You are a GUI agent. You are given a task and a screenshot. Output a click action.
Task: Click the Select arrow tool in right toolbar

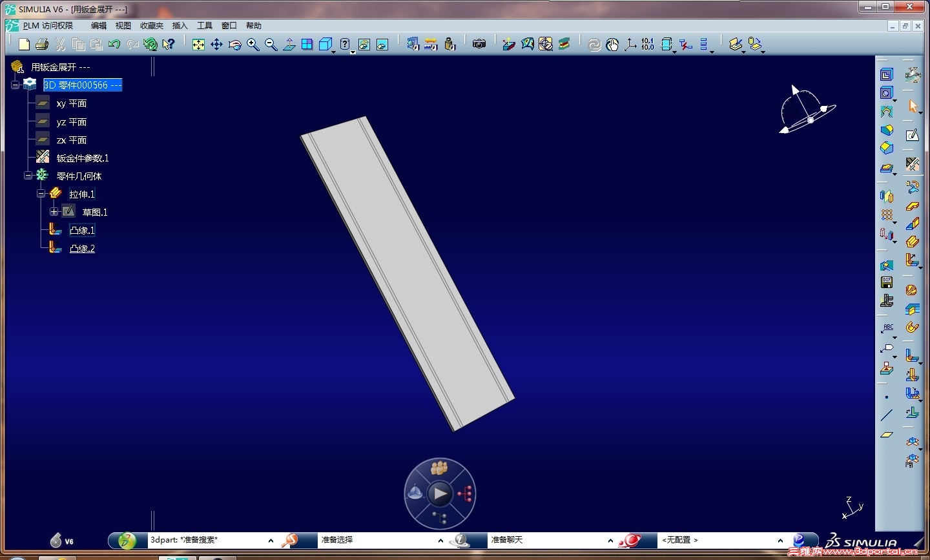tap(913, 105)
